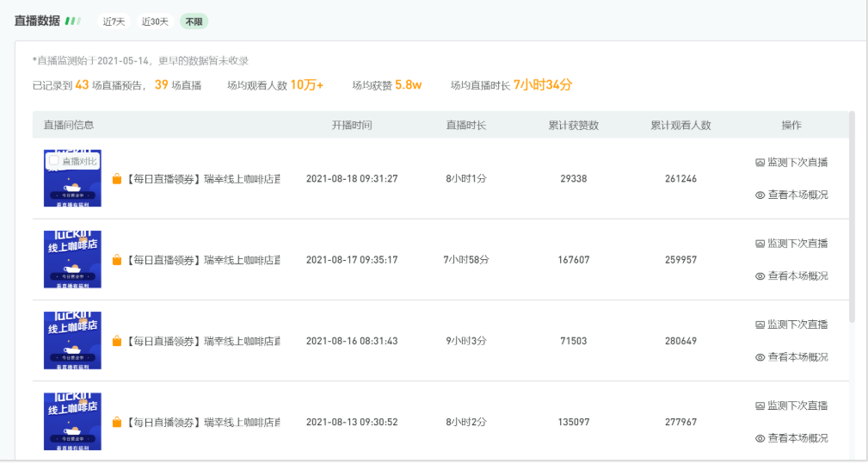Click the eye icon for the 2021-08-17 live stream
Image resolution: width=868 pixels, height=464 pixels.
760,276
